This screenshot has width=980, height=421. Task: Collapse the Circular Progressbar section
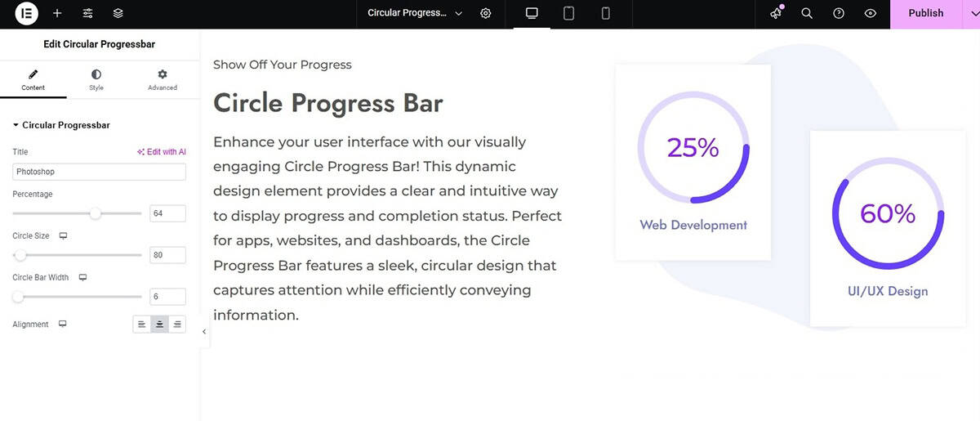click(x=61, y=125)
